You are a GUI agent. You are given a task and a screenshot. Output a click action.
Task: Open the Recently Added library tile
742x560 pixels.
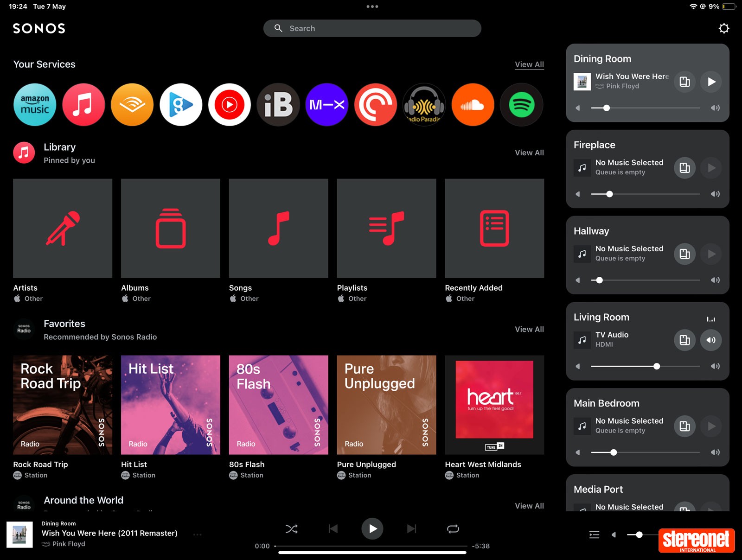pos(494,228)
